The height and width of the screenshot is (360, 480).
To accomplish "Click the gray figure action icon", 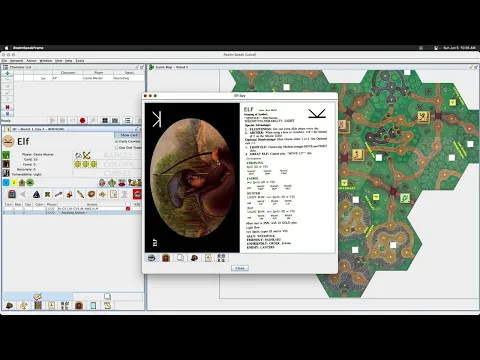I will pyautogui.click(x=124, y=194).
